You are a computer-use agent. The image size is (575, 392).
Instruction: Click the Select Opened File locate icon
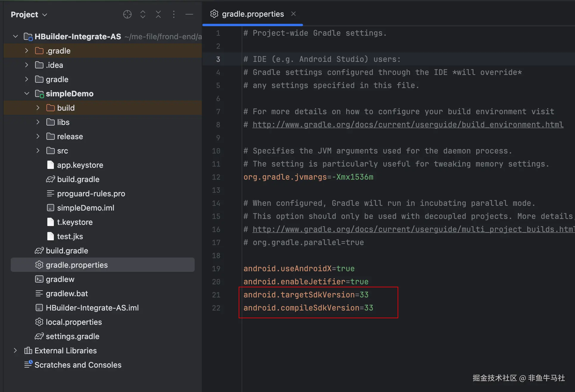(x=127, y=14)
